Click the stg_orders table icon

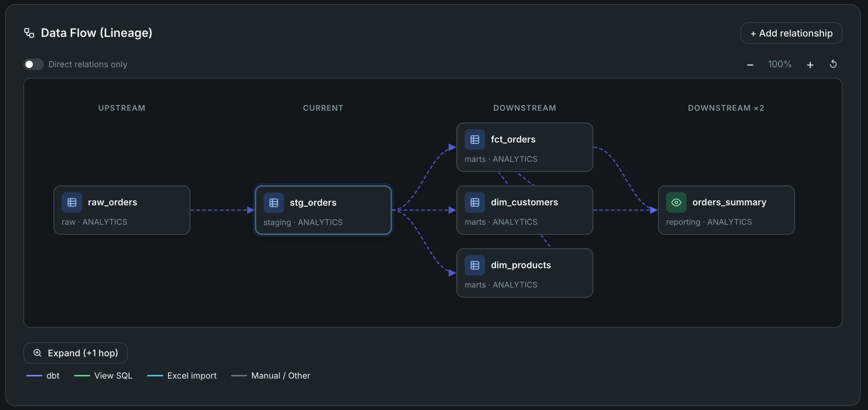tap(274, 203)
